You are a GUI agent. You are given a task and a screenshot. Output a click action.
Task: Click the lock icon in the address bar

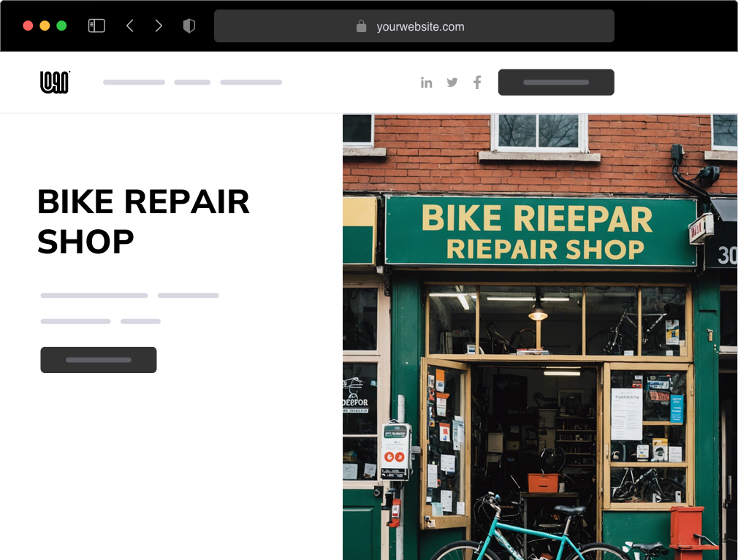(x=360, y=26)
